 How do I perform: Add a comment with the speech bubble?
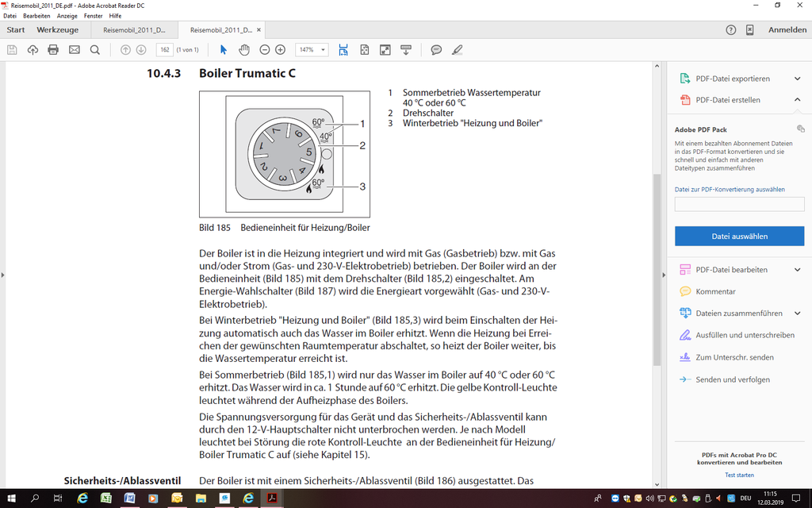point(436,50)
